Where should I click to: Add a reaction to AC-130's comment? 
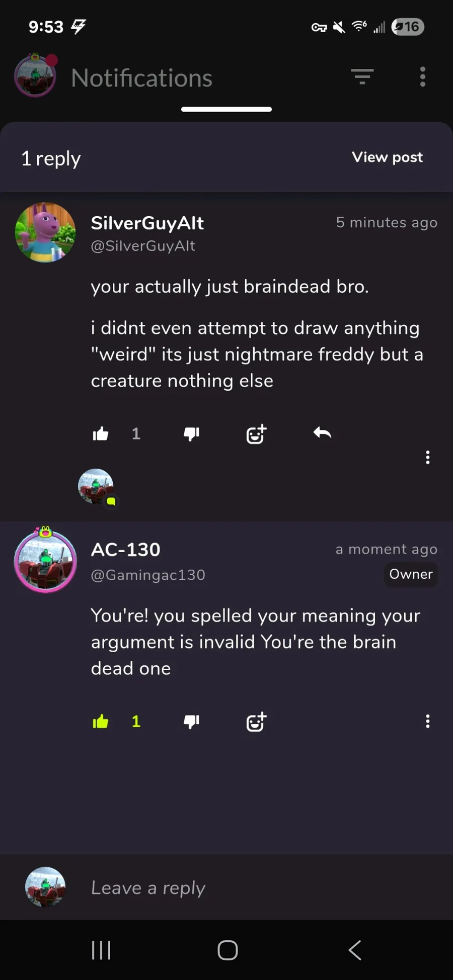pos(256,722)
